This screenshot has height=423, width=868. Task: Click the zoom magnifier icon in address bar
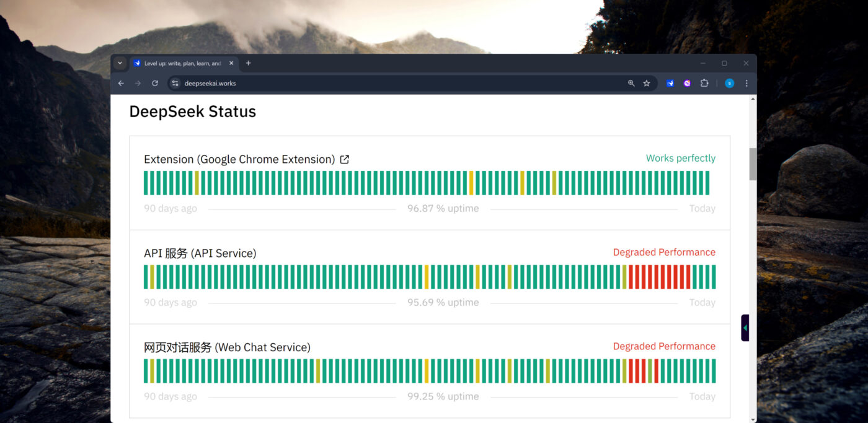(x=631, y=83)
